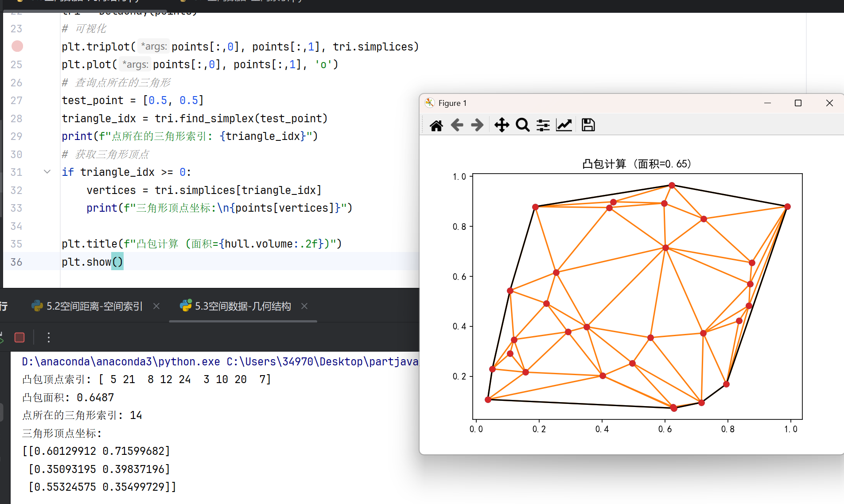The image size is (844, 504).
Task: Toggle the breakpoint on the triplot line
Action: [17, 47]
